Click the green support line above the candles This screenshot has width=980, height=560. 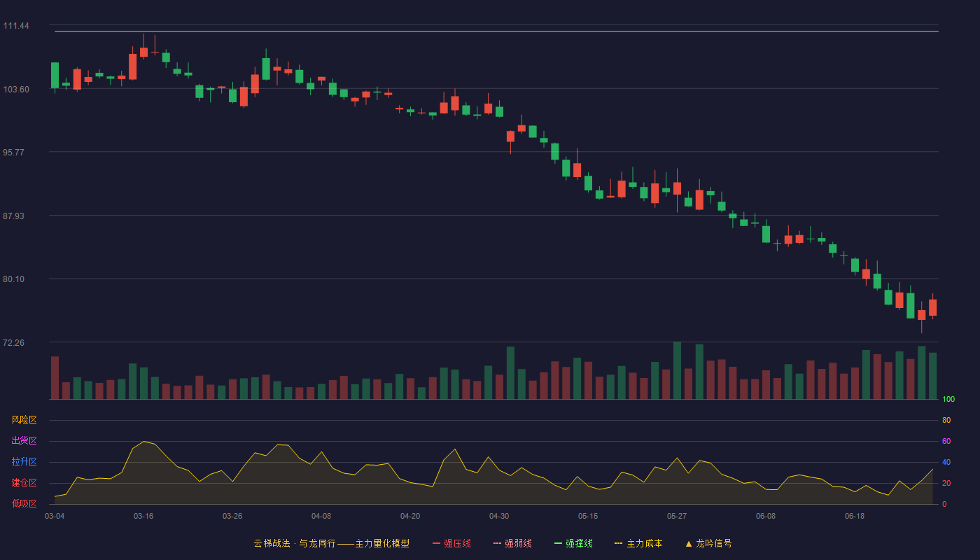click(x=496, y=31)
